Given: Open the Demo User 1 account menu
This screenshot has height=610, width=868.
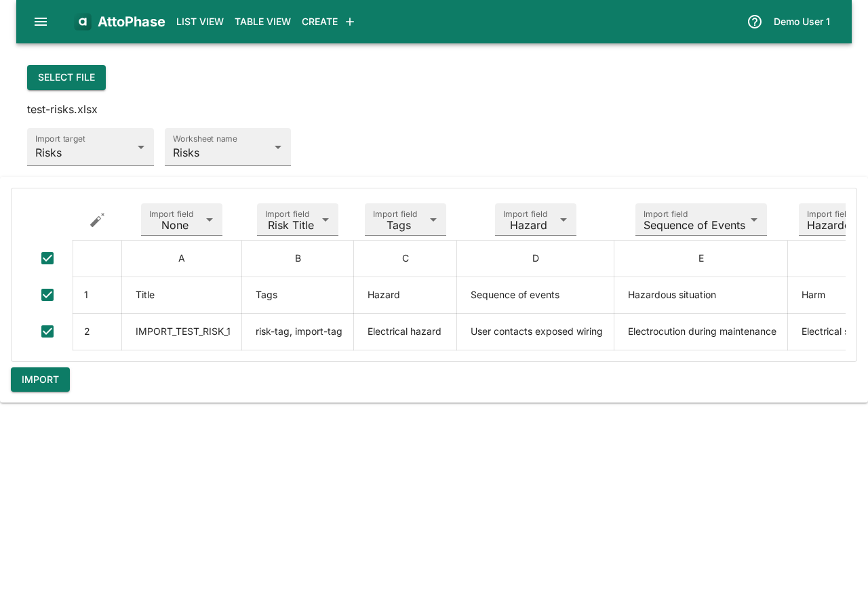Looking at the screenshot, I should pyautogui.click(x=802, y=21).
